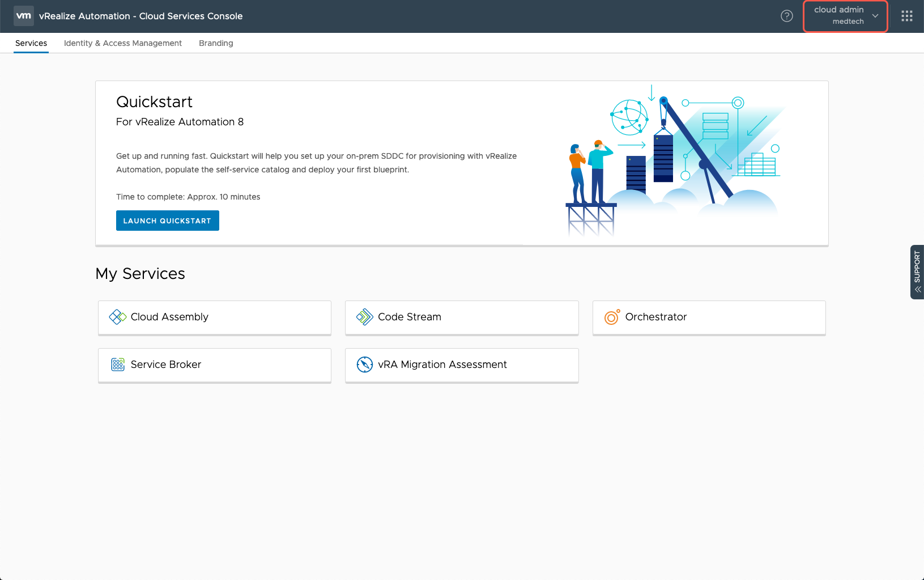Viewport: 924px width, 580px height.
Task: Click the Code Stream arrow icon
Action: tap(364, 317)
